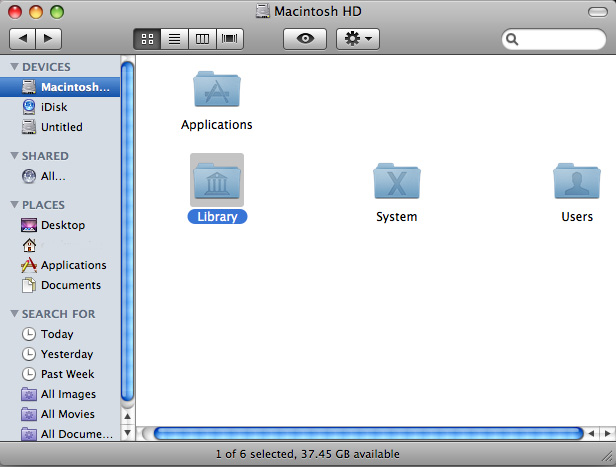Switch to icon view
616x467 pixels.
(147, 39)
